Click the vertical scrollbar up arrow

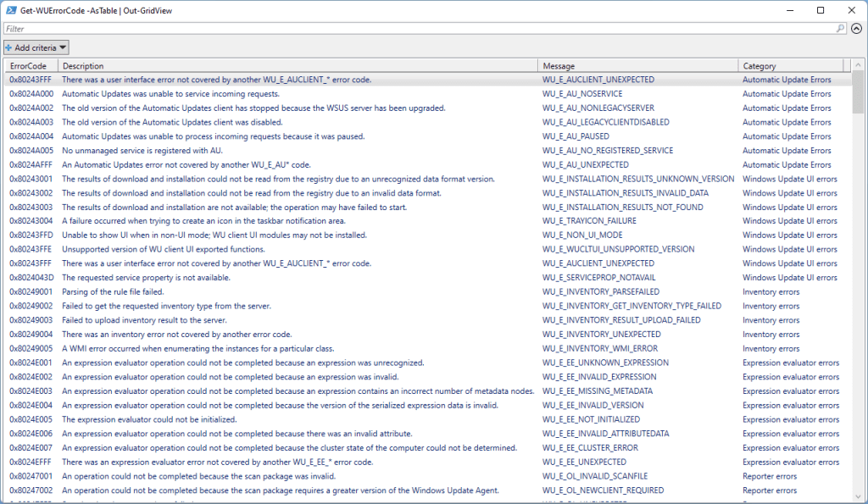[858, 66]
